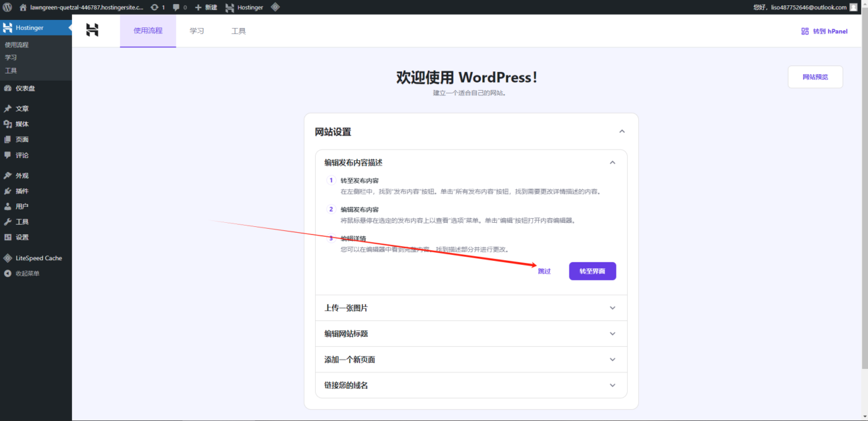Click step 1 转至发布内容 title
This screenshot has height=421, width=868.
359,181
